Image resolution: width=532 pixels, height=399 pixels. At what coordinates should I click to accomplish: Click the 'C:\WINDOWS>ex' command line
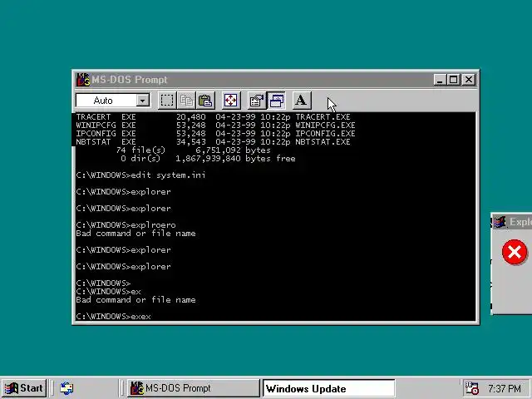pos(108,292)
